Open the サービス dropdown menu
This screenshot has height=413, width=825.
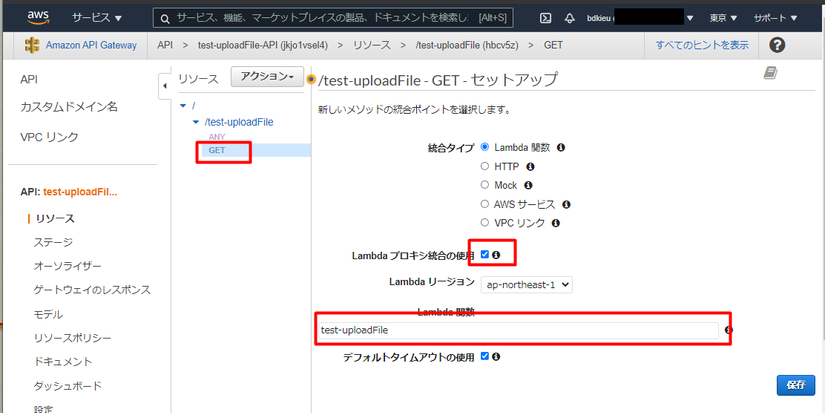97,18
